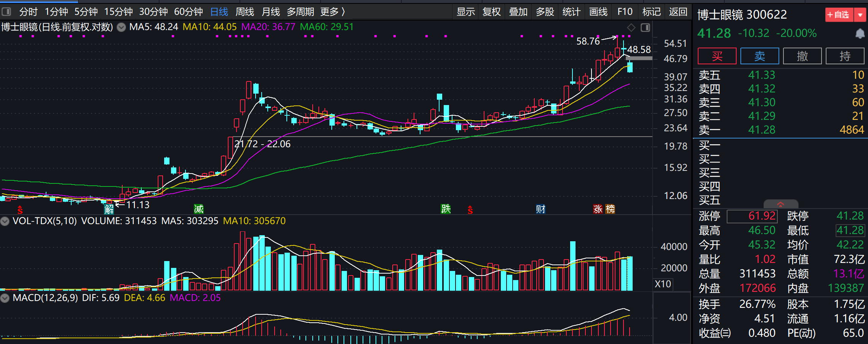This screenshot has width=868, height=344.
Task: Collapse order book using red chevron handle
Action: pos(780,204)
